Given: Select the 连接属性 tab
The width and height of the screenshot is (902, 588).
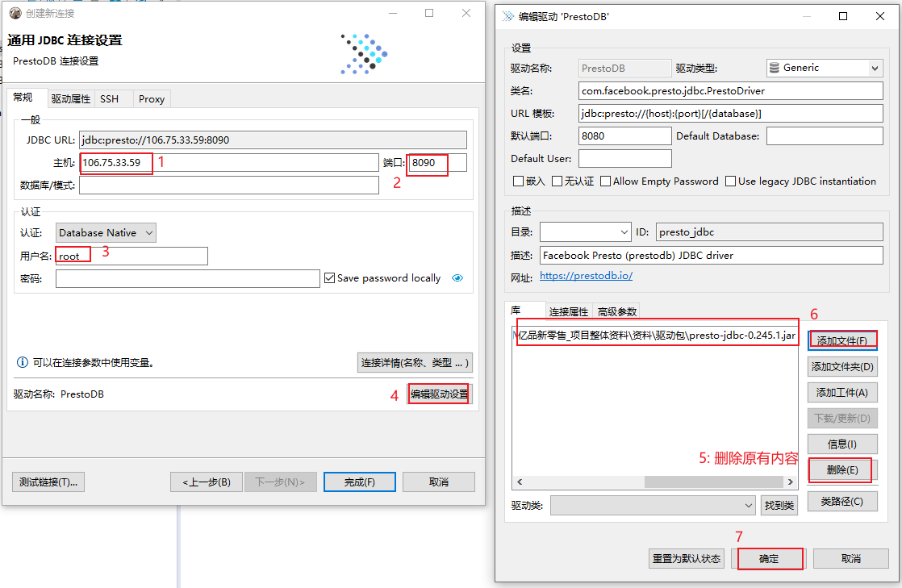Looking at the screenshot, I should pos(568,311).
